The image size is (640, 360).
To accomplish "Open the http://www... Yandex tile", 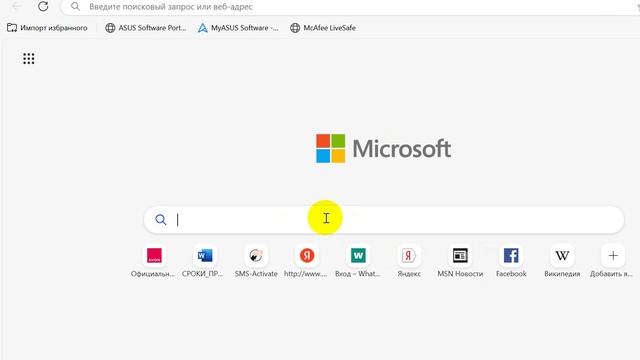I will coord(306,262).
